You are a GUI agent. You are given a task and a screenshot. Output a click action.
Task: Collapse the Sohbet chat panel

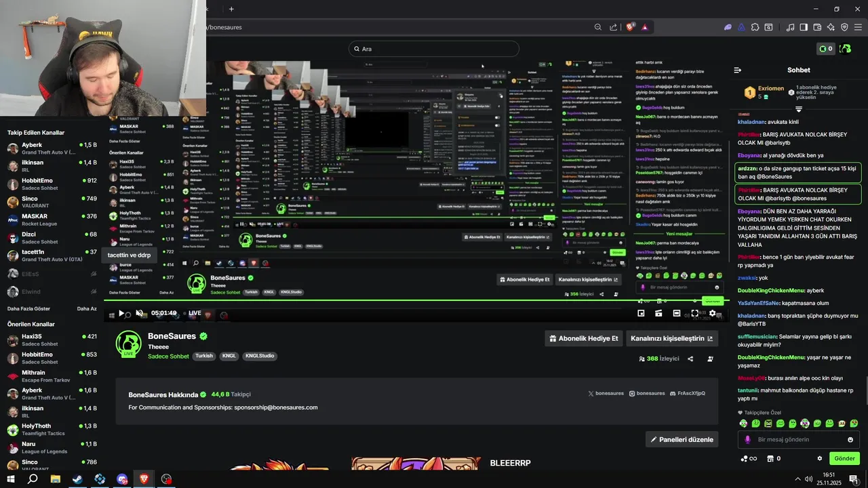pyautogui.click(x=738, y=70)
